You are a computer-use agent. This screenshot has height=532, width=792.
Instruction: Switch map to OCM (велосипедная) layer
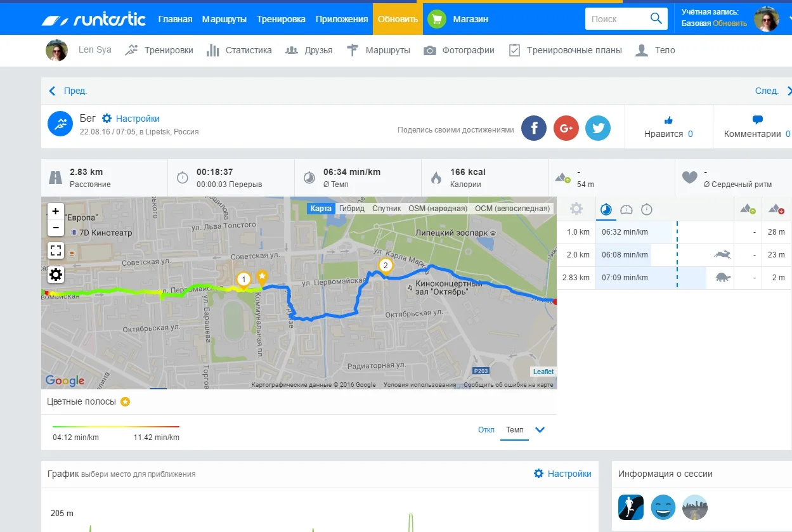513,209
